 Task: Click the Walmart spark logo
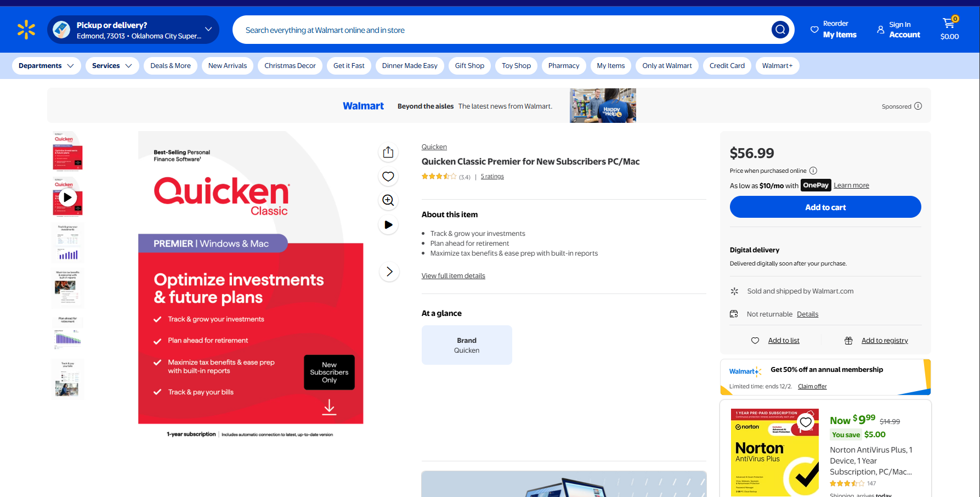tap(26, 30)
